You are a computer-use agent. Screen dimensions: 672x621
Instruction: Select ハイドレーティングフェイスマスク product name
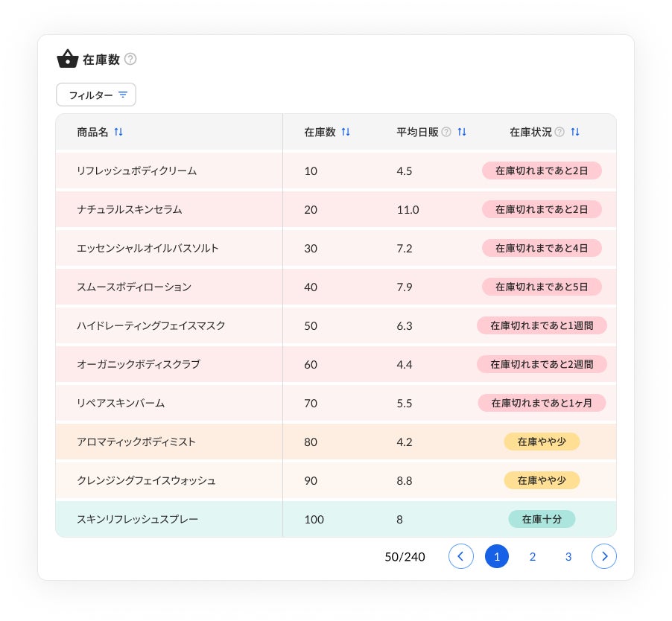coord(150,325)
